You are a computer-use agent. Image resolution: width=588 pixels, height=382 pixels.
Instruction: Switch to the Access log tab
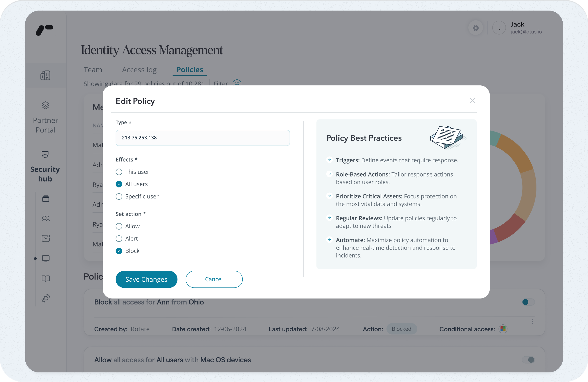tap(139, 70)
